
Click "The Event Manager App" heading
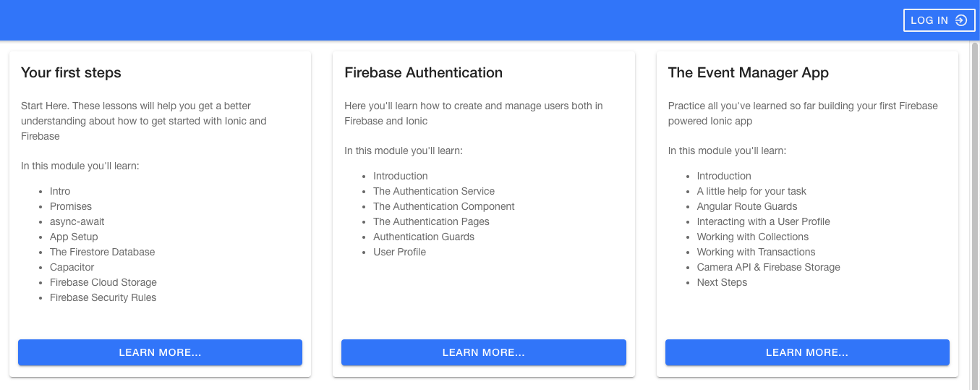pos(748,72)
